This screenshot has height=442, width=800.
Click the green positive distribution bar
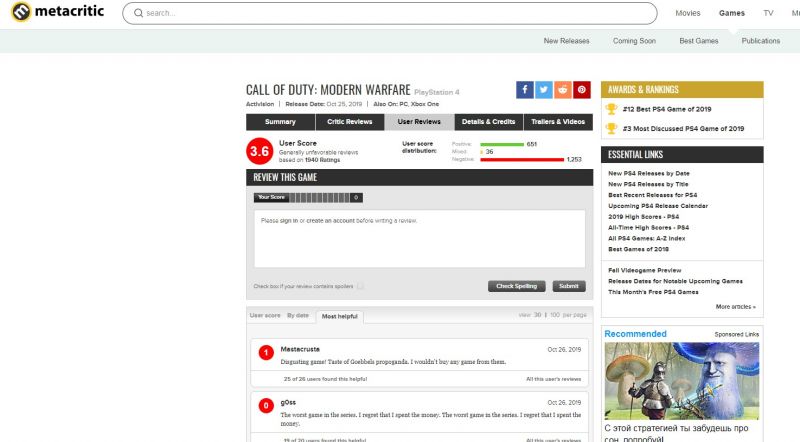pyautogui.click(x=502, y=144)
